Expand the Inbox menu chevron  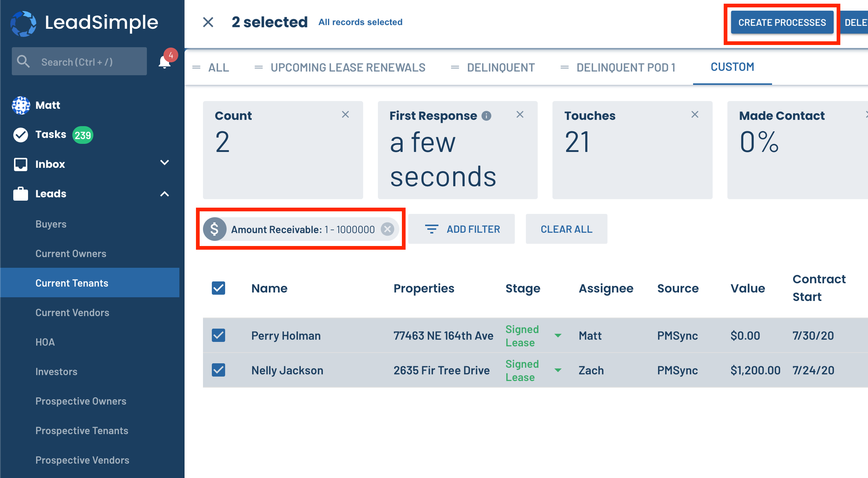(165, 163)
